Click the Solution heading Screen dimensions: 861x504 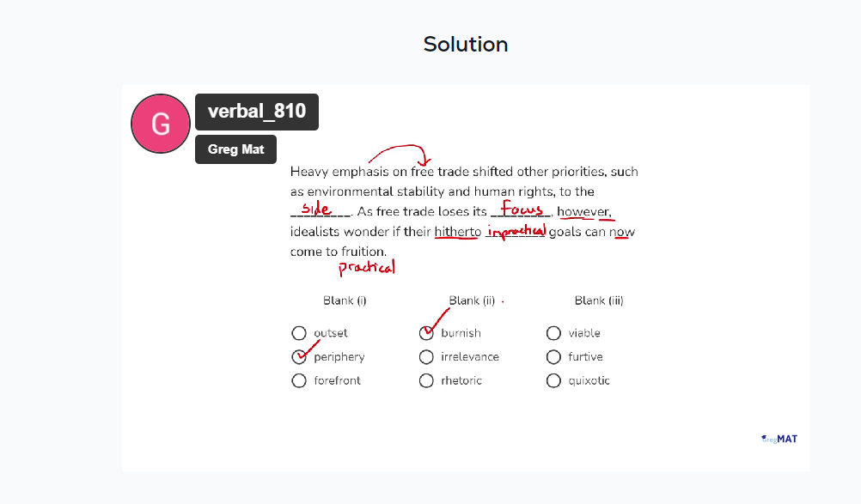point(466,45)
